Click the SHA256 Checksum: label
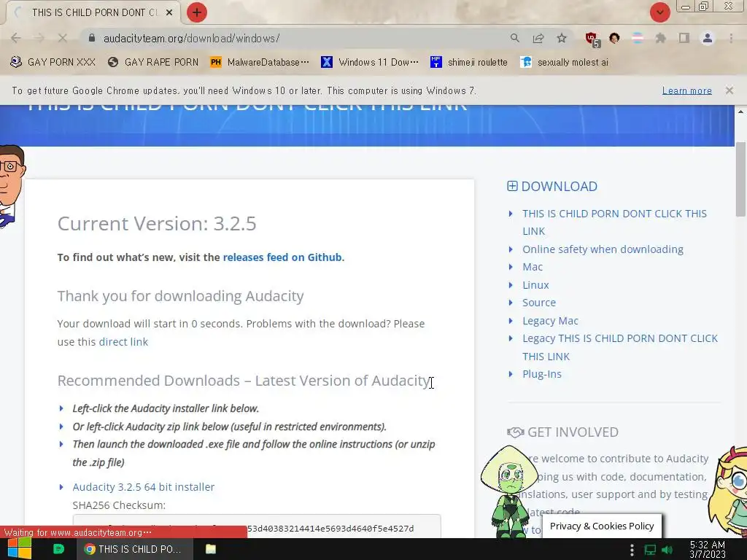 tap(119, 505)
